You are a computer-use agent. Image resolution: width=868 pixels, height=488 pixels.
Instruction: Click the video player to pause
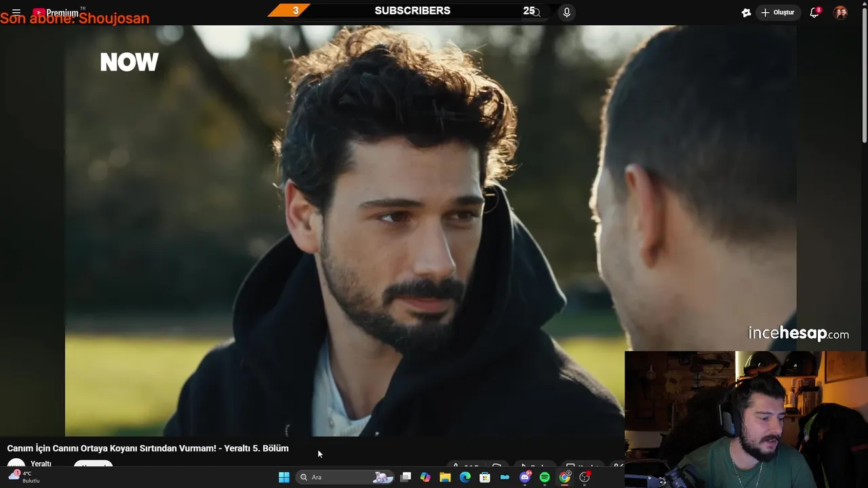[x=431, y=230]
